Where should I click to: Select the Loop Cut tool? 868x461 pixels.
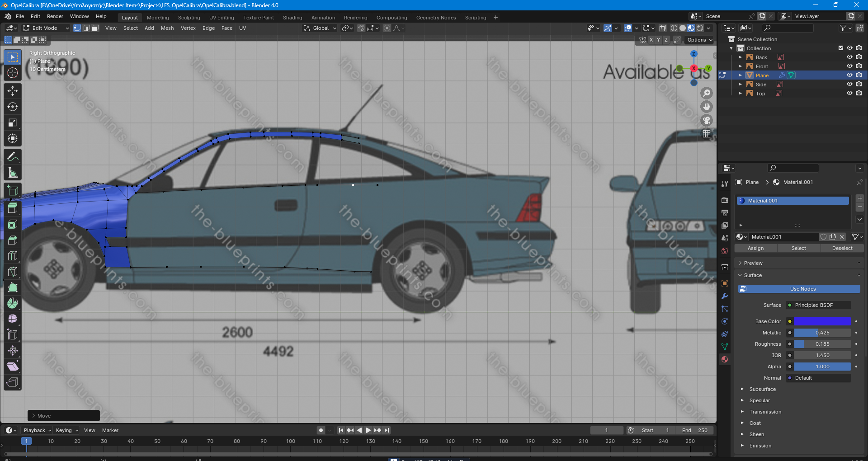[x=13, y=256]
